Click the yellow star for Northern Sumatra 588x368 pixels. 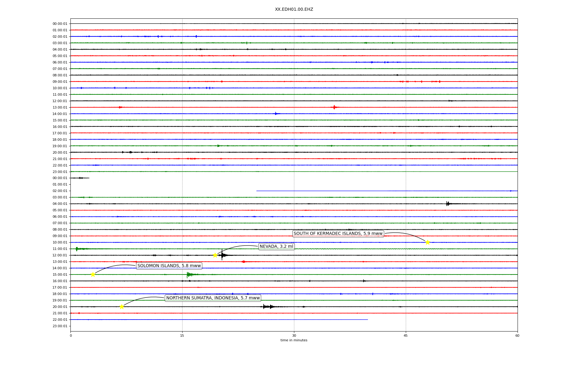coord(122,307)
